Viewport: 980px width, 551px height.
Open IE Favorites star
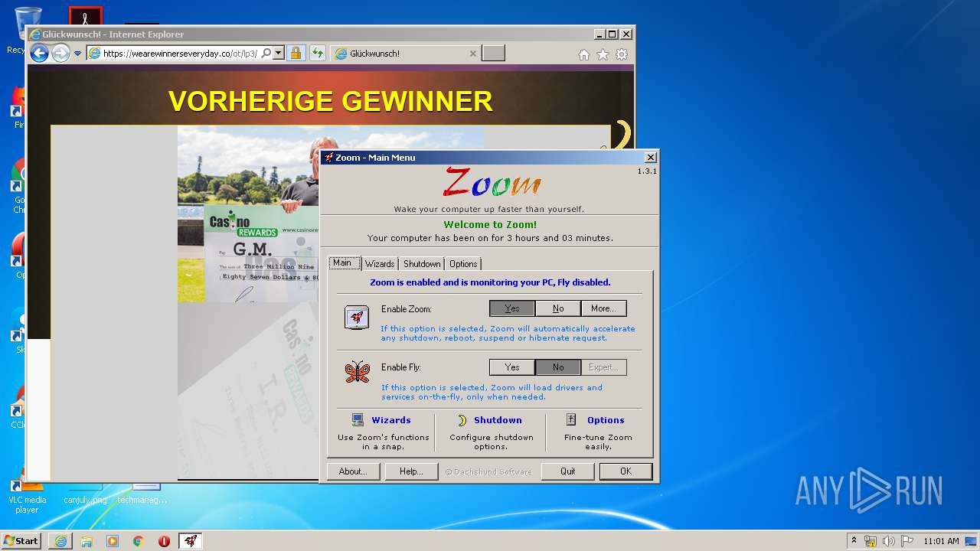tap(603, 54)
